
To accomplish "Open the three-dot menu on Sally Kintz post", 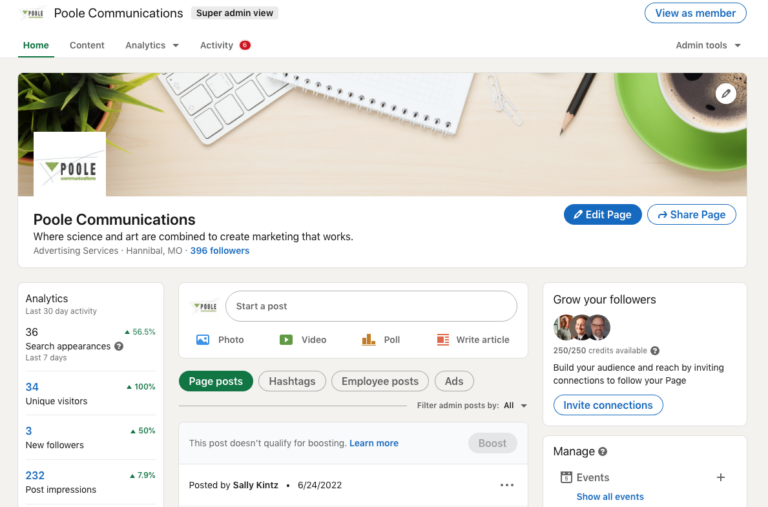I will point(507,485).
